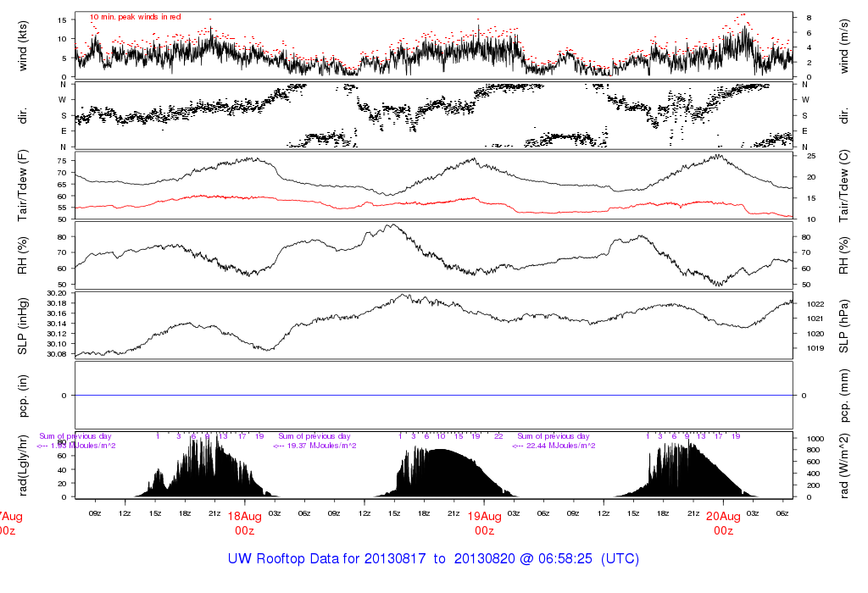The image size is (868, 593).
Task: Click the "pcp. (in)" axis label
Action: click(x=22, y=396)
